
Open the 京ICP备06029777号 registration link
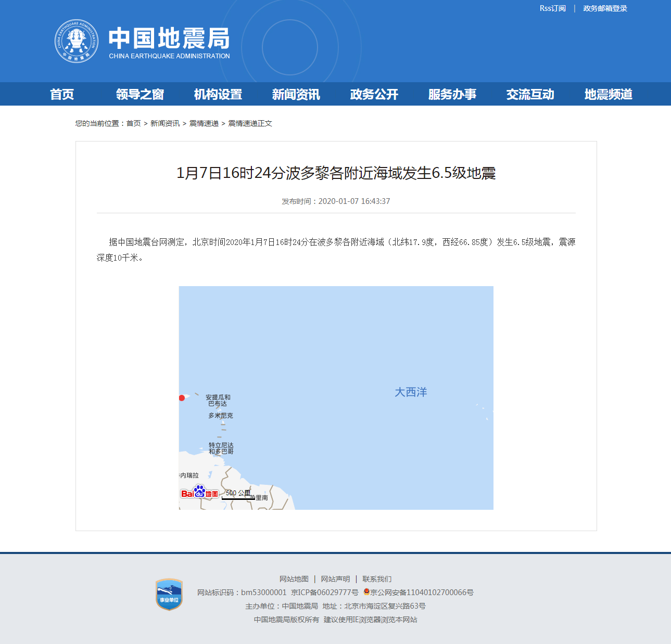pos(325,593)
